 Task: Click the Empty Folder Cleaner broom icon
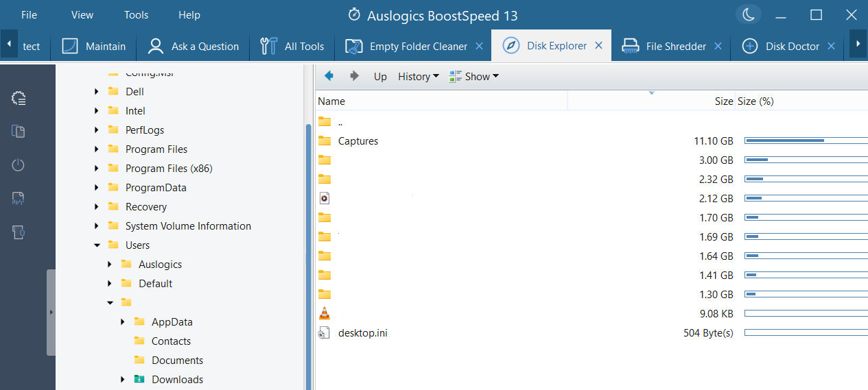tap(353, 46)
